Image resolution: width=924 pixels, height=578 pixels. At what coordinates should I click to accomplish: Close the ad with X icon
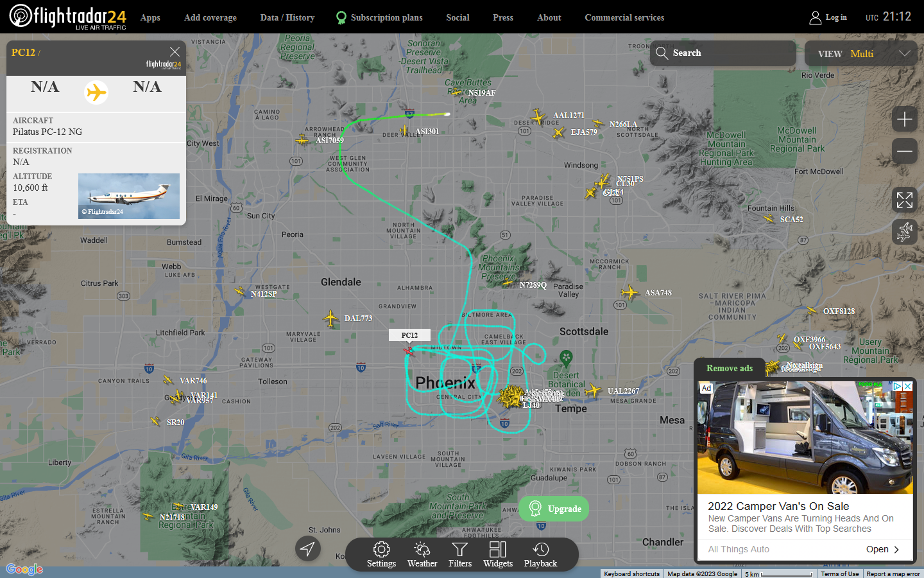click(x=907, y=386)
